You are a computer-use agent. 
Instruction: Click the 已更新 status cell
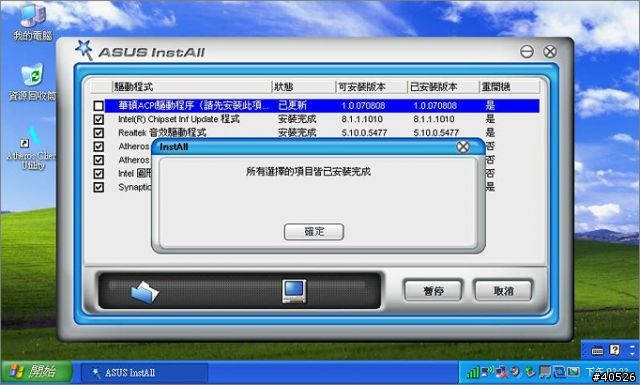click(x=292, y=105)
